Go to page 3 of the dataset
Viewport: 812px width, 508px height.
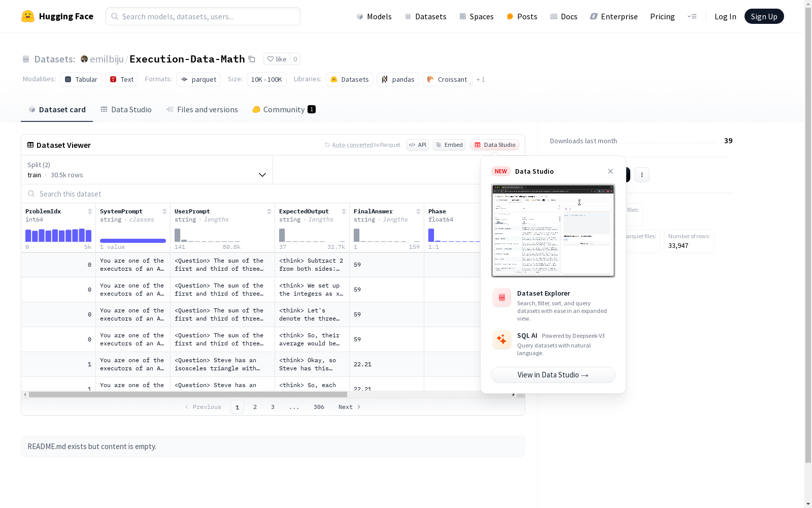point(273,407)
